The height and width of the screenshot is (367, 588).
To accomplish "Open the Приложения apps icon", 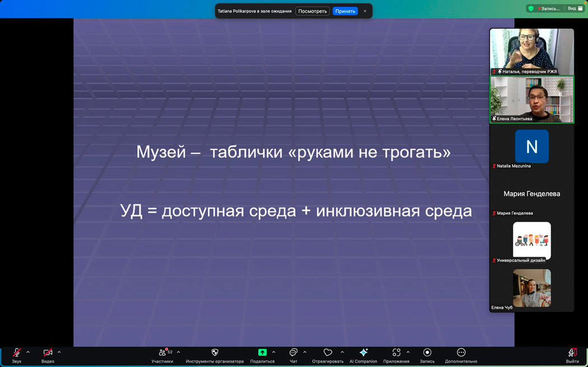I will point(396,352).
